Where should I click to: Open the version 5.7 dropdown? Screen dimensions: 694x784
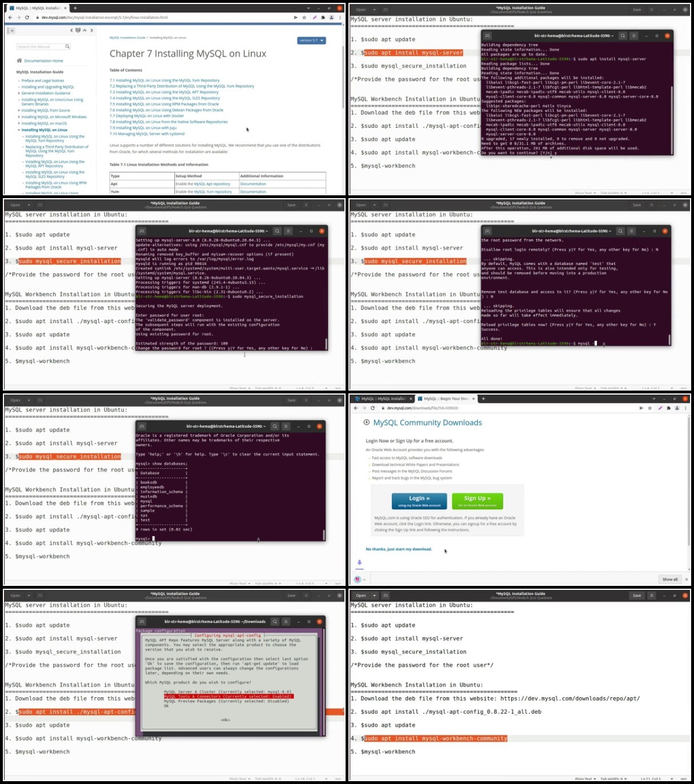click(x=312, y=41)
